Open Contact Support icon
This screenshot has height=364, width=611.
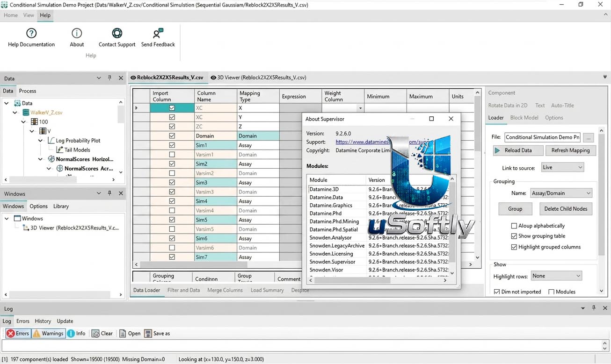[117, 33]
